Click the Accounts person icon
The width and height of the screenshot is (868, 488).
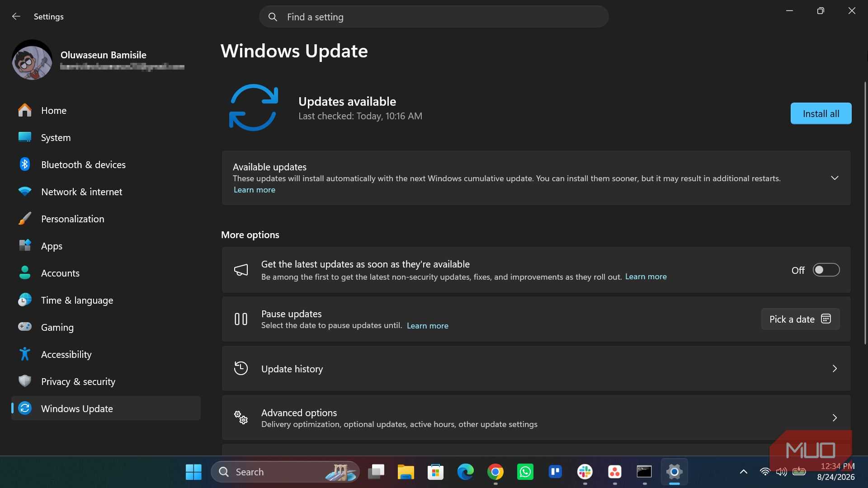(x=25, y=273)
